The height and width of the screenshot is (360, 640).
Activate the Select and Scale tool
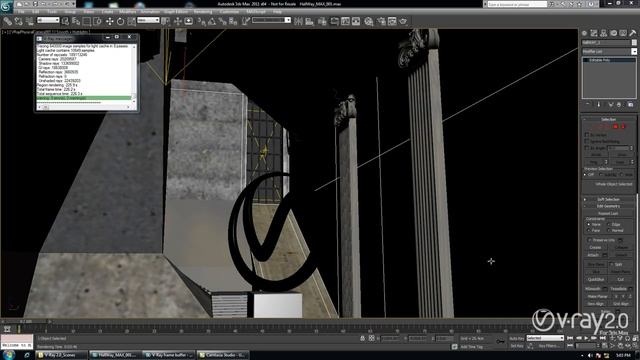tap(131, 21)
